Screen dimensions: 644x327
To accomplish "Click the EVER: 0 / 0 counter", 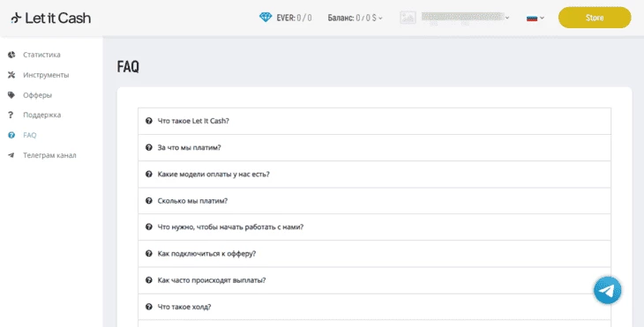I will click(x=294, y=18).
